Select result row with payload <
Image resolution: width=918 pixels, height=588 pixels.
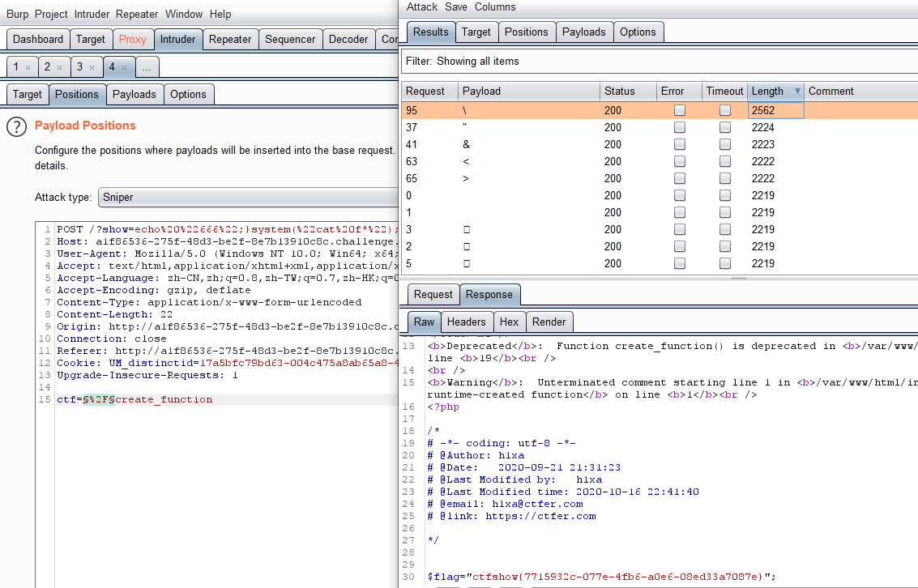660,161
